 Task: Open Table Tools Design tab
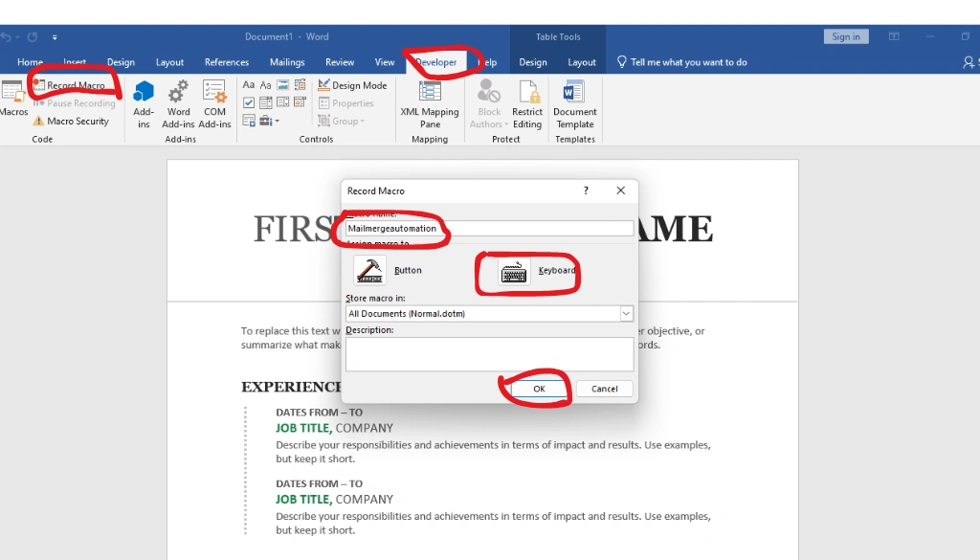[x=532, y=62]
